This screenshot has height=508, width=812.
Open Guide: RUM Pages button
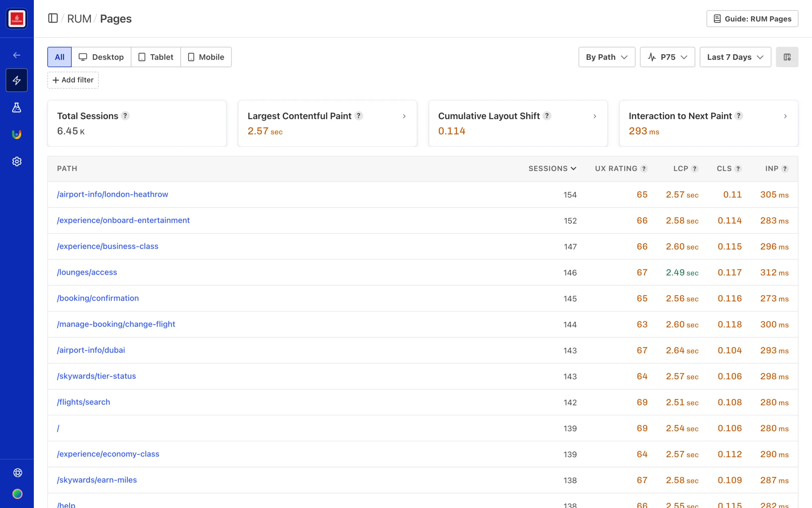(752, 19)
